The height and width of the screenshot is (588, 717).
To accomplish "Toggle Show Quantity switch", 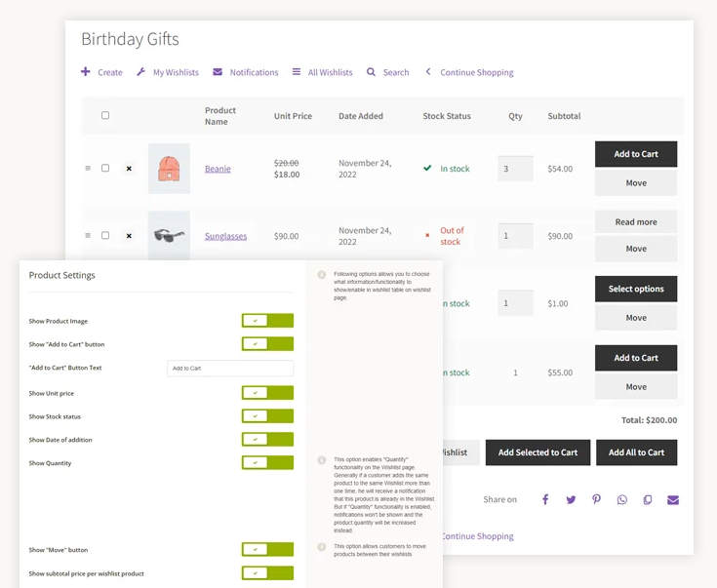I will coord(267,463).
